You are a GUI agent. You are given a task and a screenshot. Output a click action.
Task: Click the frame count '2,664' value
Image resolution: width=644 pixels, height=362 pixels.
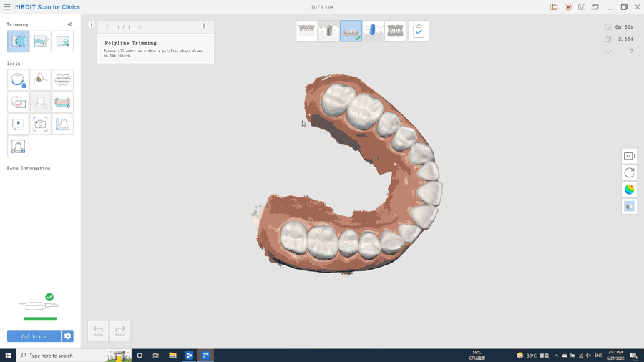[x=625, y=39]
